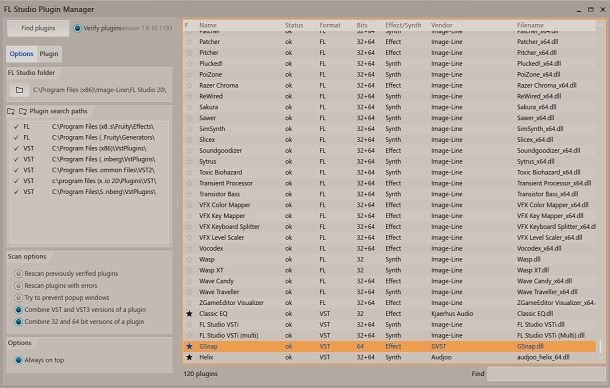Toggle favorite star for Sawer
This screenshot has height=388, width=610.
pyautogui.click(x=189, y=118)
